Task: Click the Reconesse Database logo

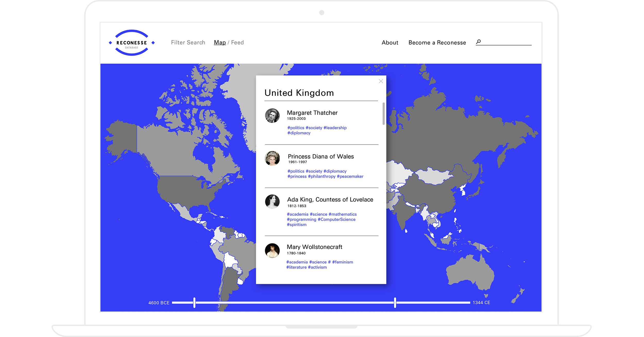Action: coord(132,43)
